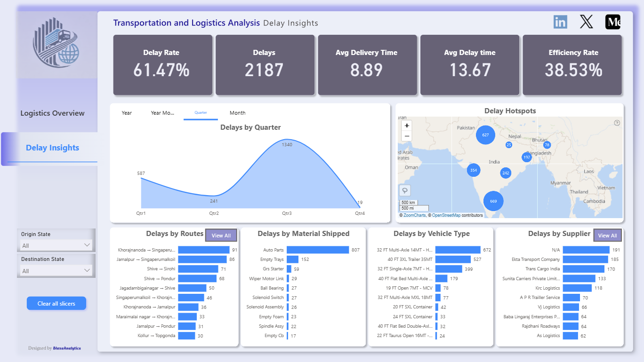Select the 32 FT Multi-Axle 14MT bar

[x=458, y=250]
